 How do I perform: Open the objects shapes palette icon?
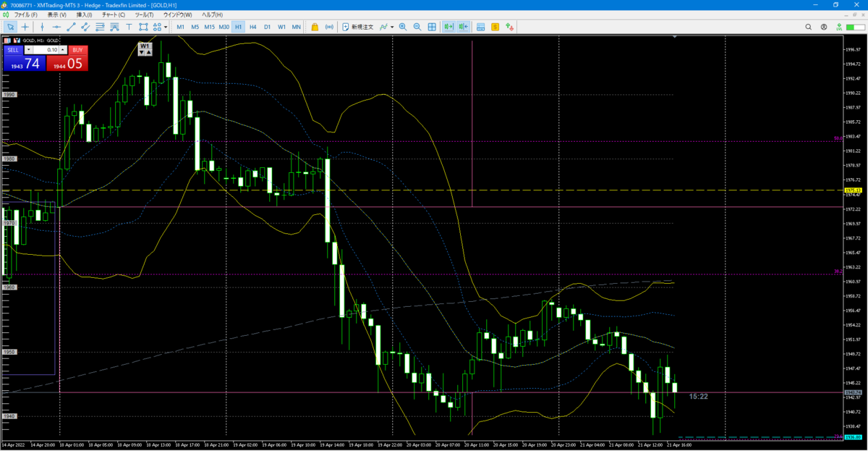point(157,27)
